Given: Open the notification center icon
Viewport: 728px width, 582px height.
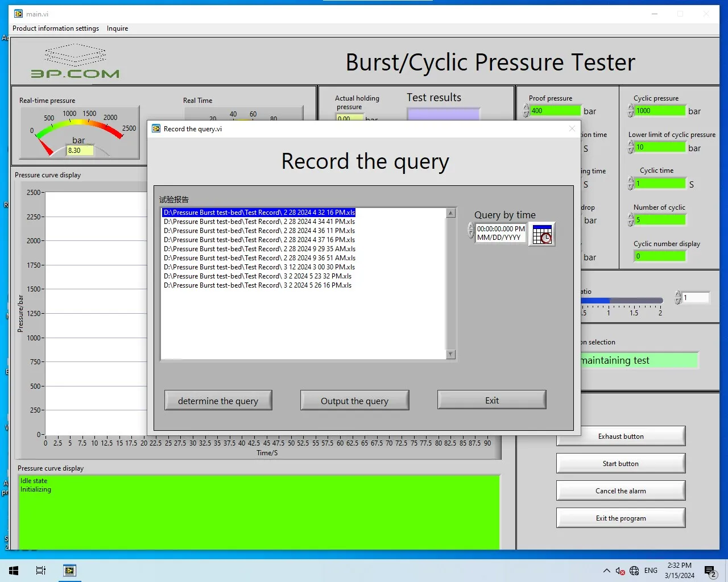Looking at the screenshot, I should pyautogui.click(x=710, y=571).
